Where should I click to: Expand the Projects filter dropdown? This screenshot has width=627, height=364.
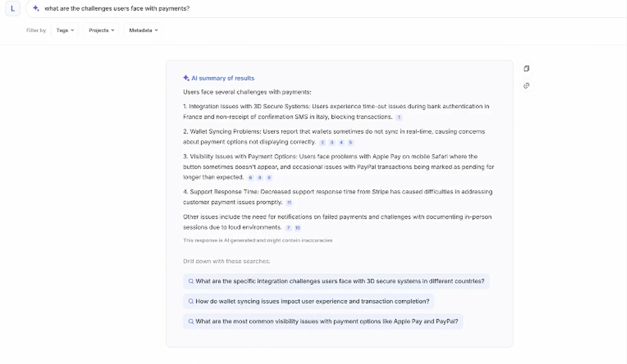point(101,30)
